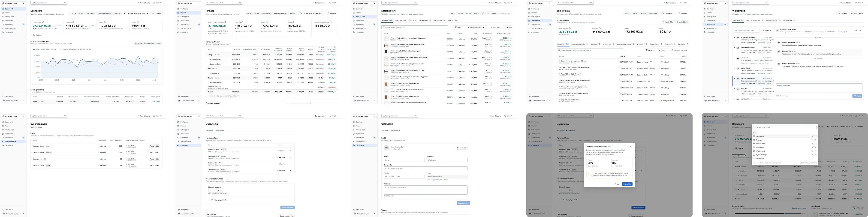
Task: Open Sortuj: Przychód dropdown in Katalog ofert
Action: 477,27
